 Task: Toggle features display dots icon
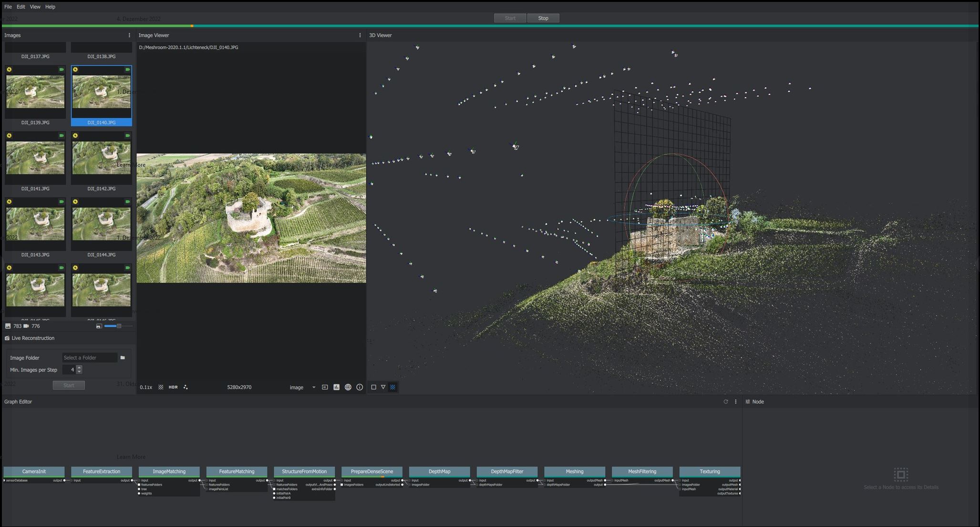[x=186, y=387]
